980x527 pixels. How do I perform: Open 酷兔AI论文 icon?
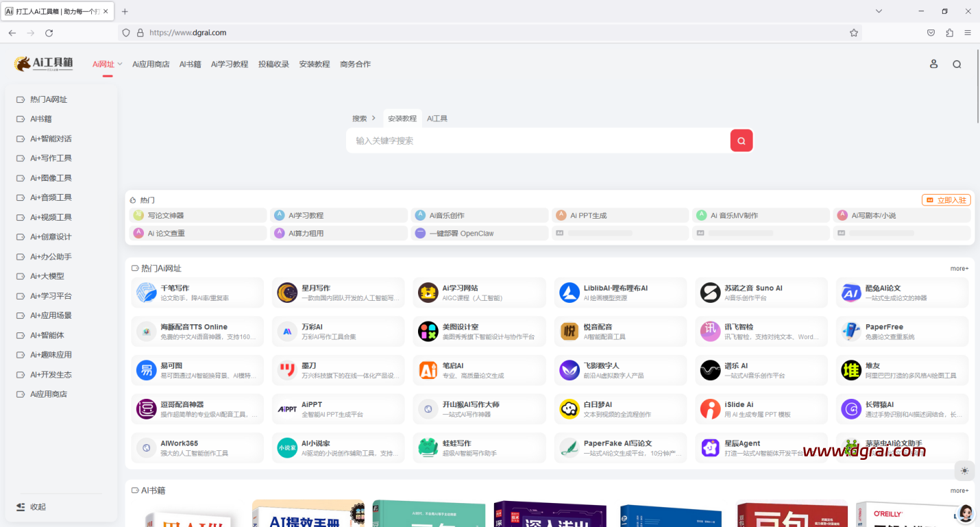[x=851, y=293]
